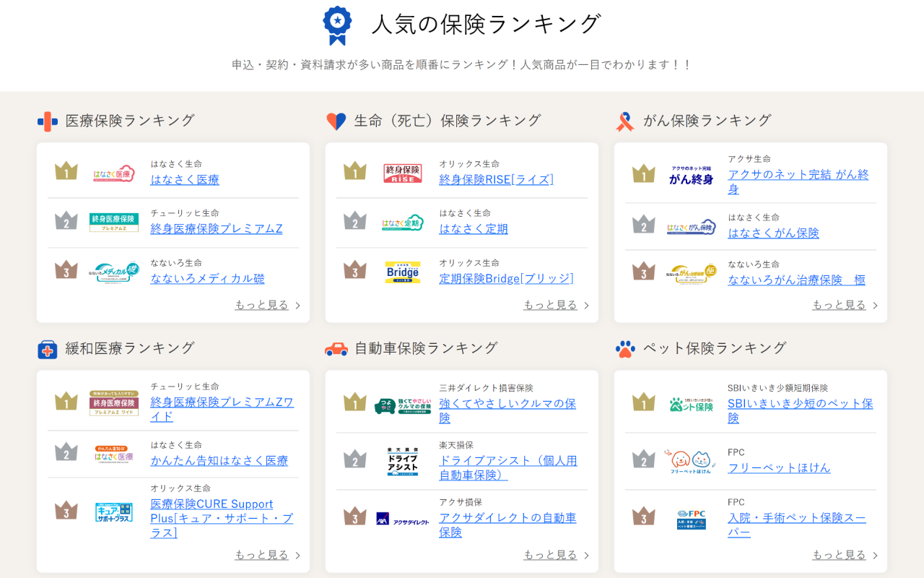
Task: Open the かんたん告知はなさく医療 link
Action: click(219, 461)
